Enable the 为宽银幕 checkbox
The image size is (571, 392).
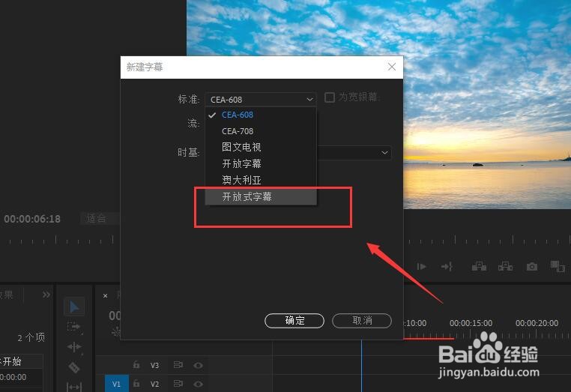(330, 97)
